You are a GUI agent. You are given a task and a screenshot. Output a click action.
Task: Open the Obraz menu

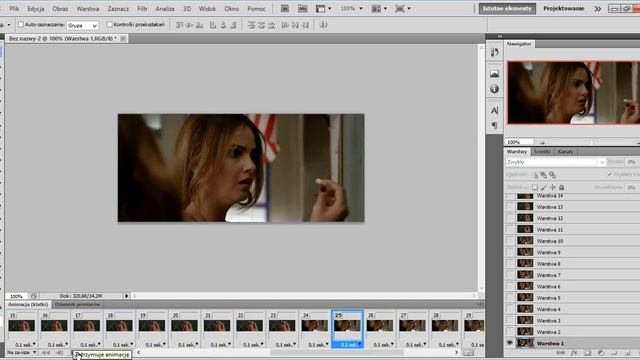click(60, 9)
